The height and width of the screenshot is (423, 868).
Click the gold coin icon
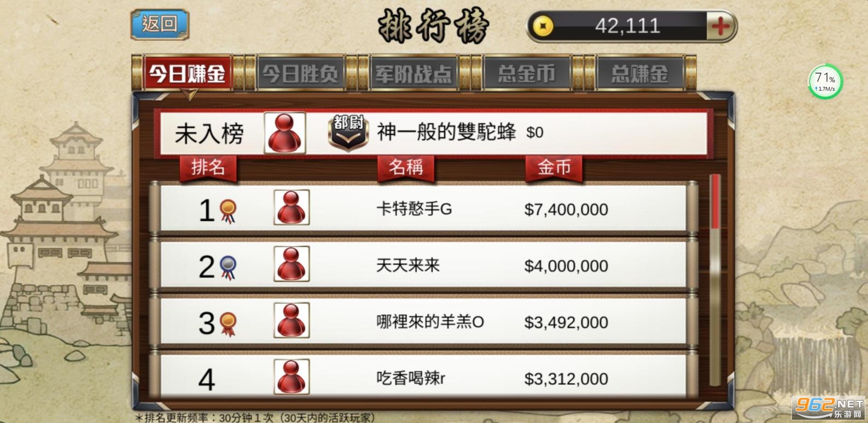pos(543,26)
